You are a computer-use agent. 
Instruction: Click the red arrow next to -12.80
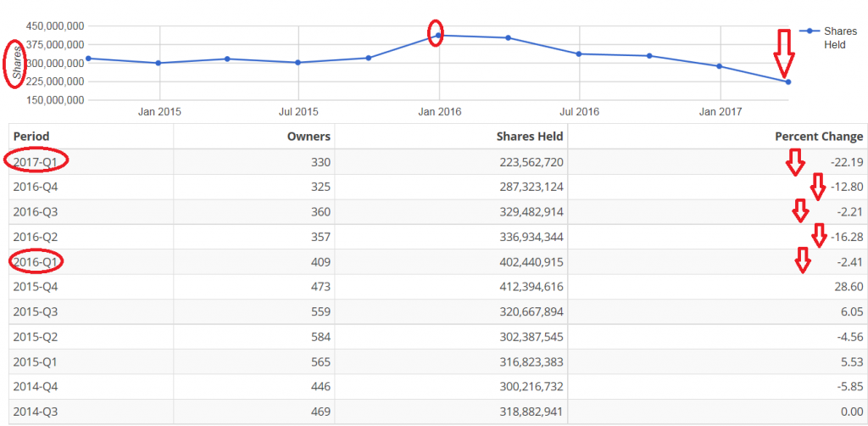[x=817, y=186]
